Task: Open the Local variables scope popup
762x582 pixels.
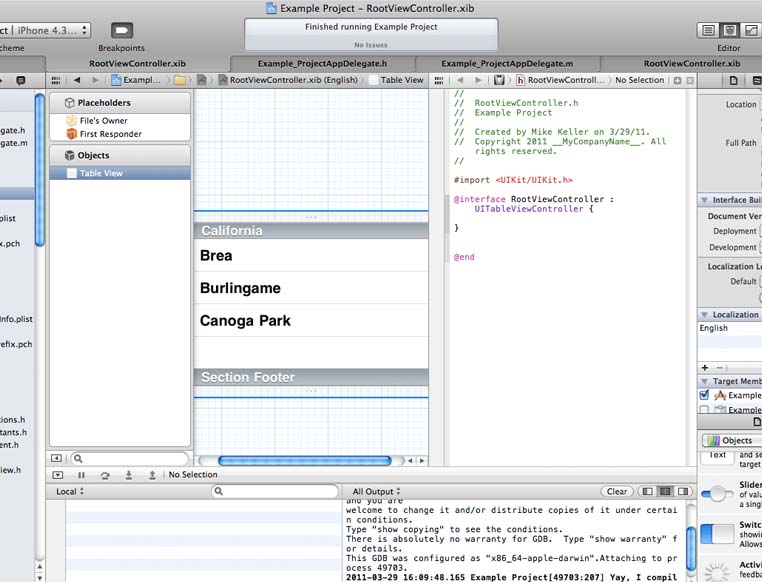Action: [70, 491]
